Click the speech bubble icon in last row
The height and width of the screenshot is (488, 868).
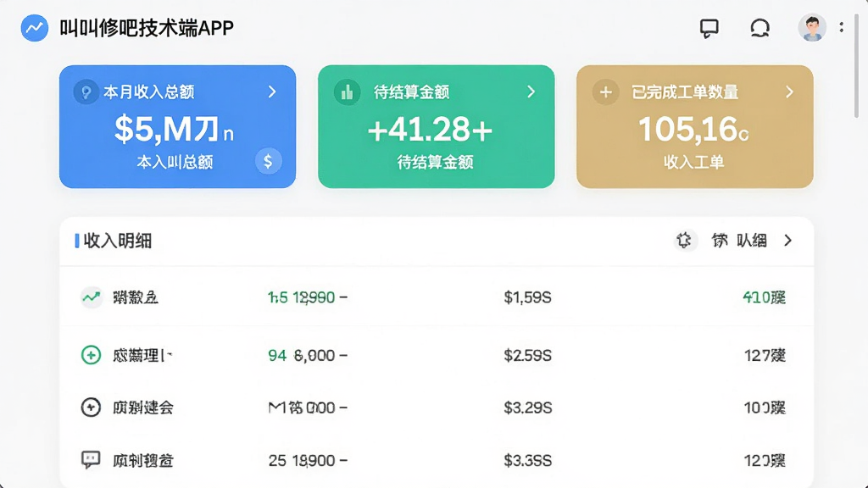coord(91,460)
